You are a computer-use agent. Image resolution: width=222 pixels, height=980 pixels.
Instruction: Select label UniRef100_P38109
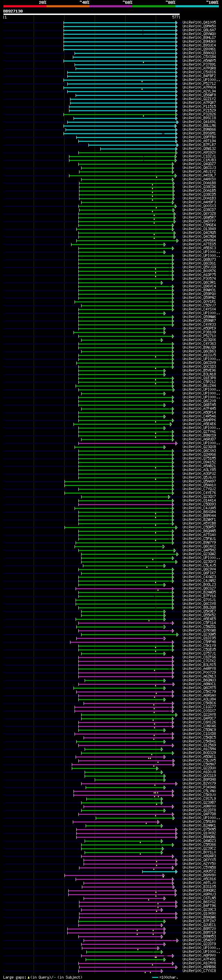pyautogui.click(x=199, y=332)
